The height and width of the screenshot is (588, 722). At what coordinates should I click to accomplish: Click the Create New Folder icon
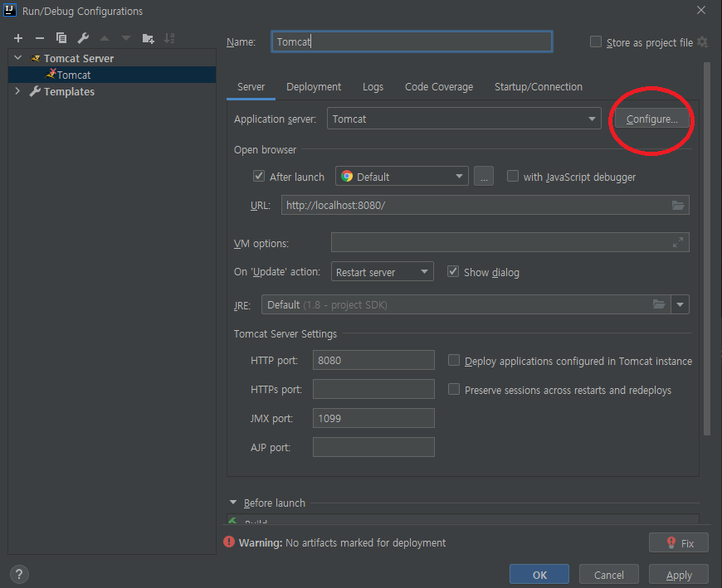(x=149, y=38)
